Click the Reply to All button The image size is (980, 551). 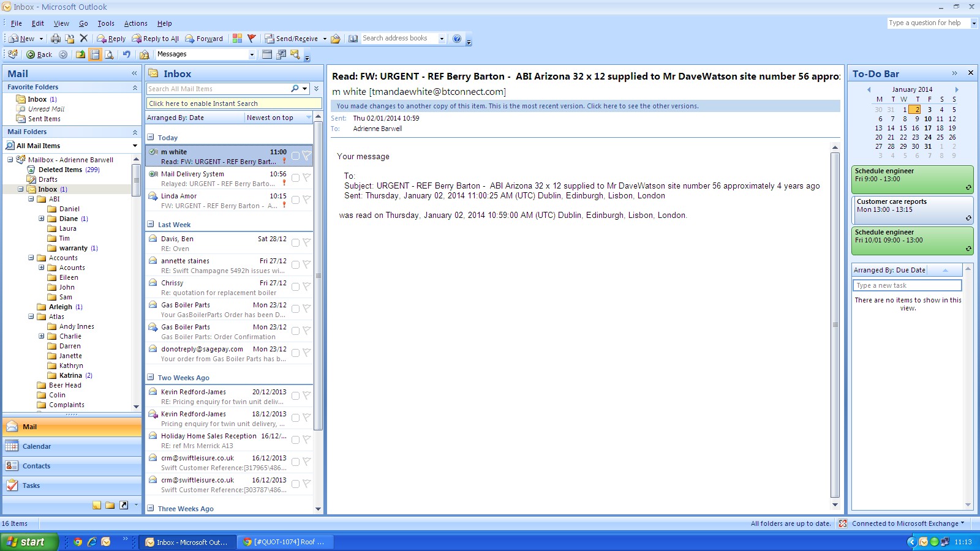(156, 39)
